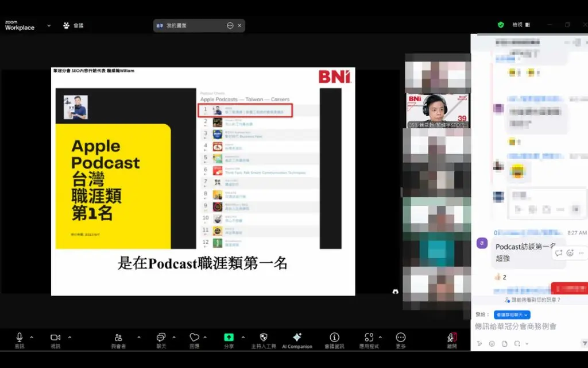Open the View (檢視) layout menu

(520, 25)
